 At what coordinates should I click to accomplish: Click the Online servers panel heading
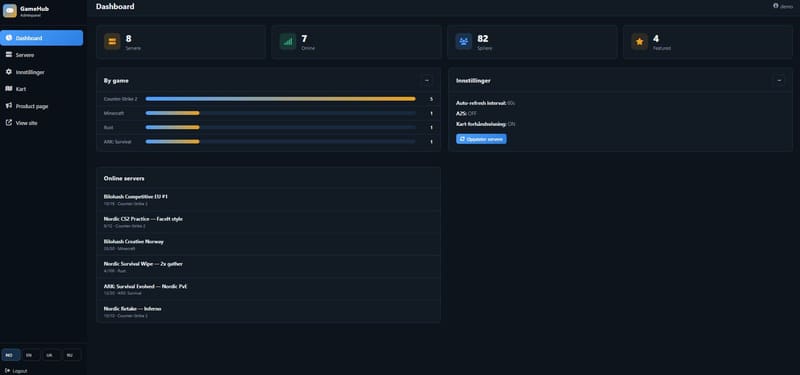(x=124, y=179)
